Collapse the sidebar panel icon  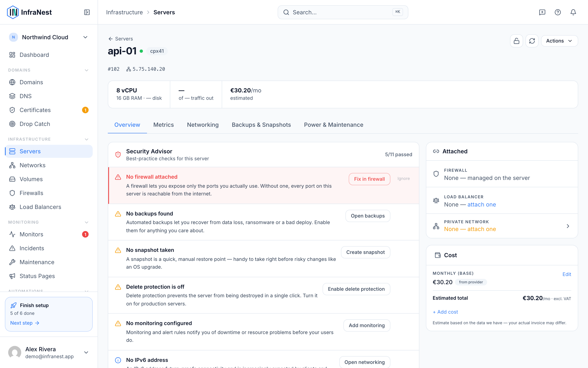coord(87,12)
